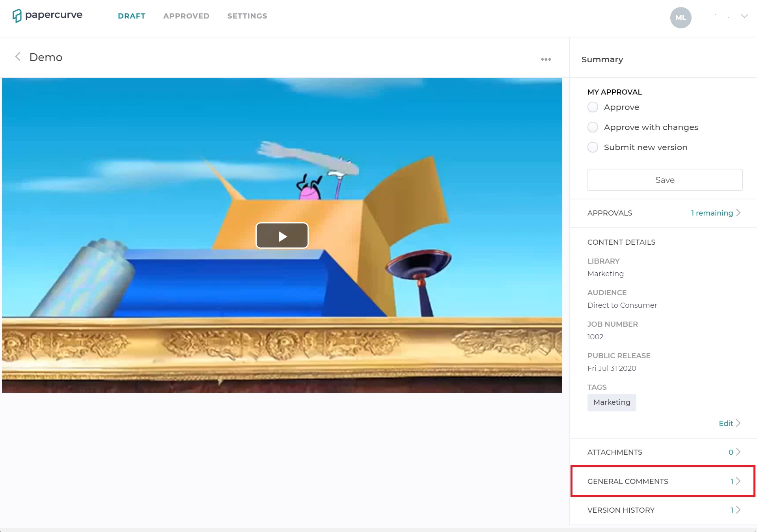
Task: Expand the Approvals section chevron
Action: 740,213
